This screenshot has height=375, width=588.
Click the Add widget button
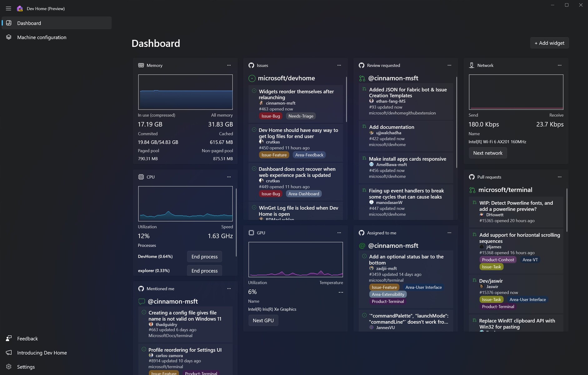click(x=549, y=43)
